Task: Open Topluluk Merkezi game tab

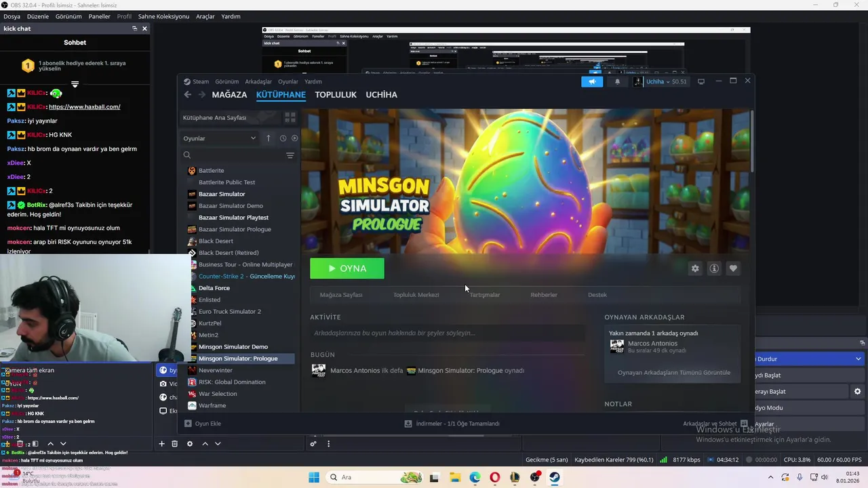Action: [x=416, y=295]
